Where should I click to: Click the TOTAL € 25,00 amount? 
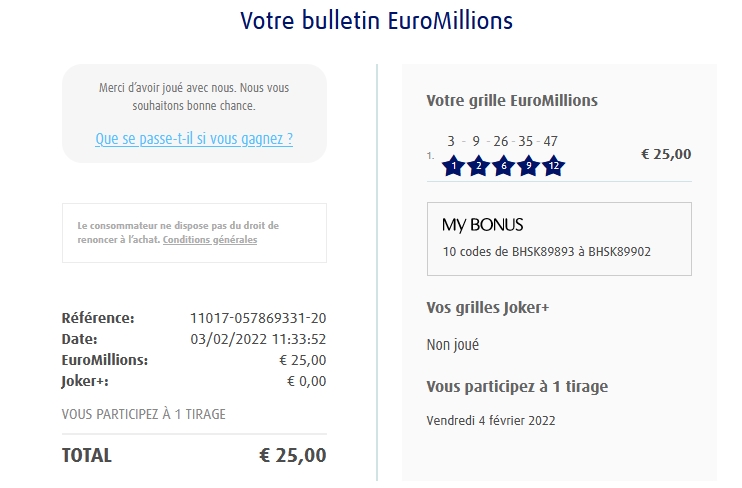tap(292, 455)
